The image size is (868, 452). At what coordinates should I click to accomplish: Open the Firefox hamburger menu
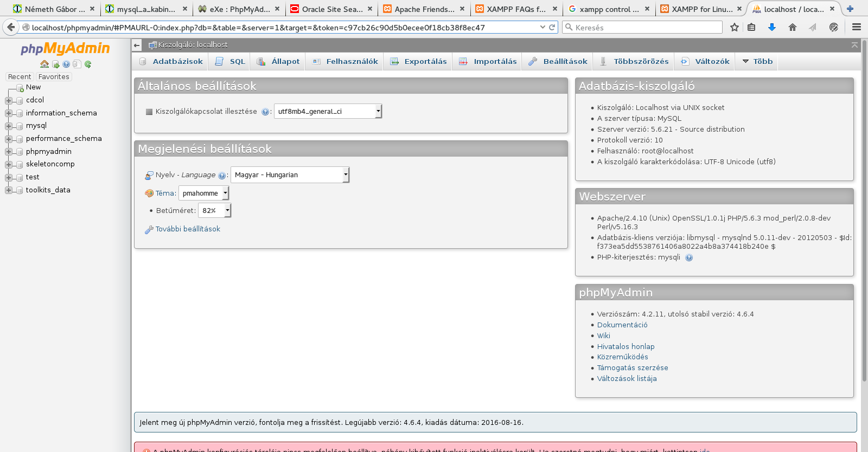(857, 27)
